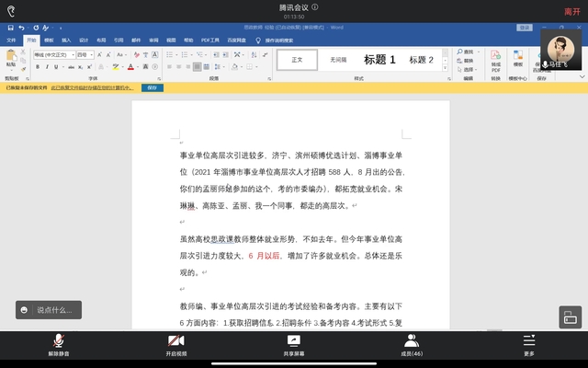Turn on camera with 开启视频
The image size is (588, 368).
click(176, 344)
